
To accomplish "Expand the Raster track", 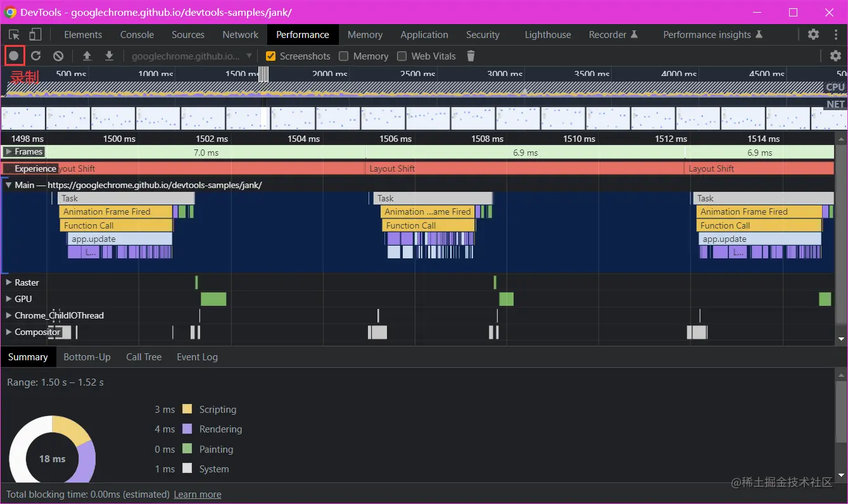I will (8, 282).
